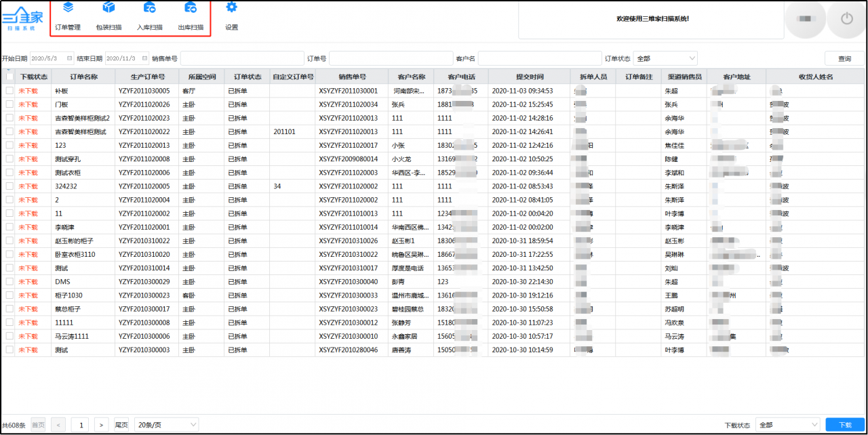This screenshot has height=435, width=868.
Task: Go to 尾页 last page button
Action: point(121,425)
